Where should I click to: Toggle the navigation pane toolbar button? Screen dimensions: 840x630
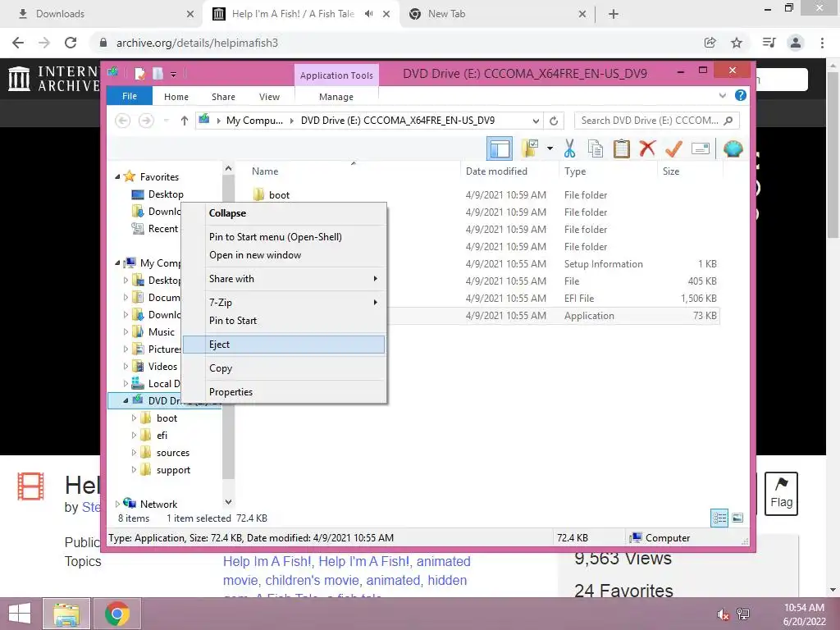pos(500,148)
